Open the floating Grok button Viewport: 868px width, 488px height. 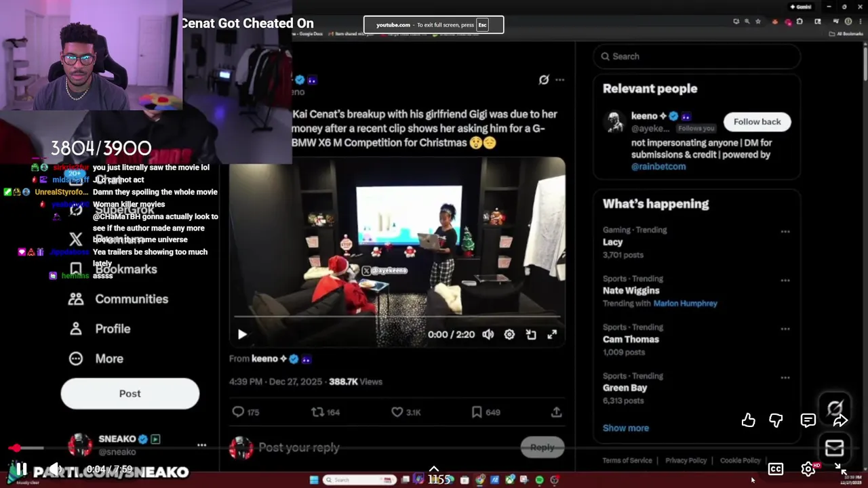(x=835, y=408)
